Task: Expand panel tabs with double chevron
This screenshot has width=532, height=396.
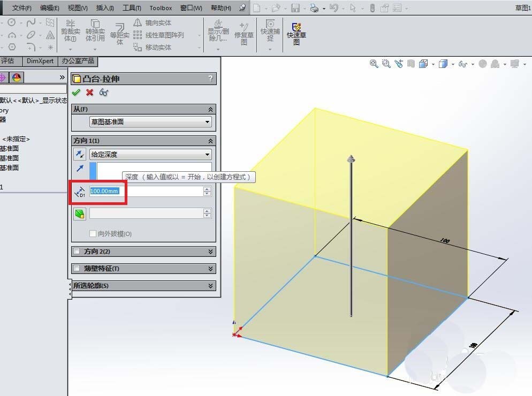Action: [x=62, y=78]
